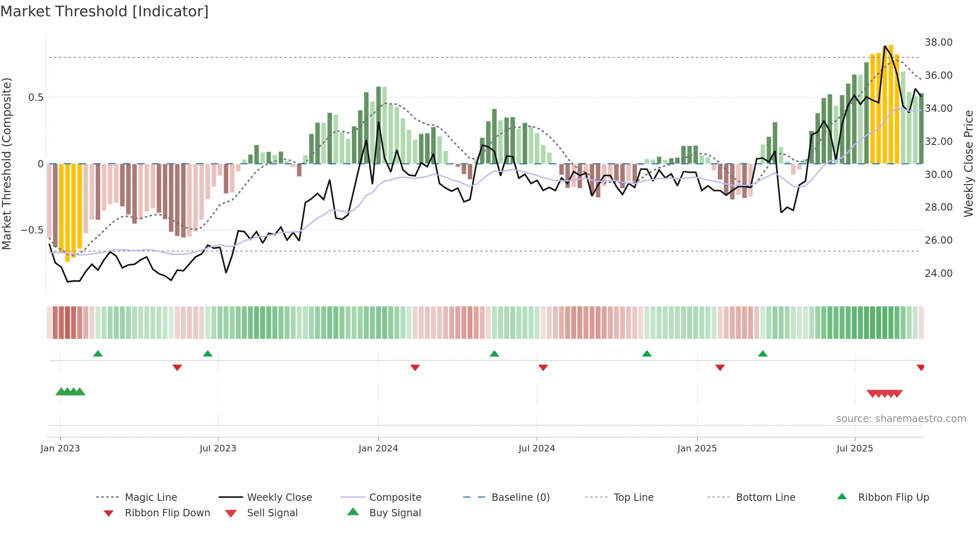Click the ribbon flip down marker just after Jul 2024
This screenshot has width=980, height=551.
click(x=543, y=368)
